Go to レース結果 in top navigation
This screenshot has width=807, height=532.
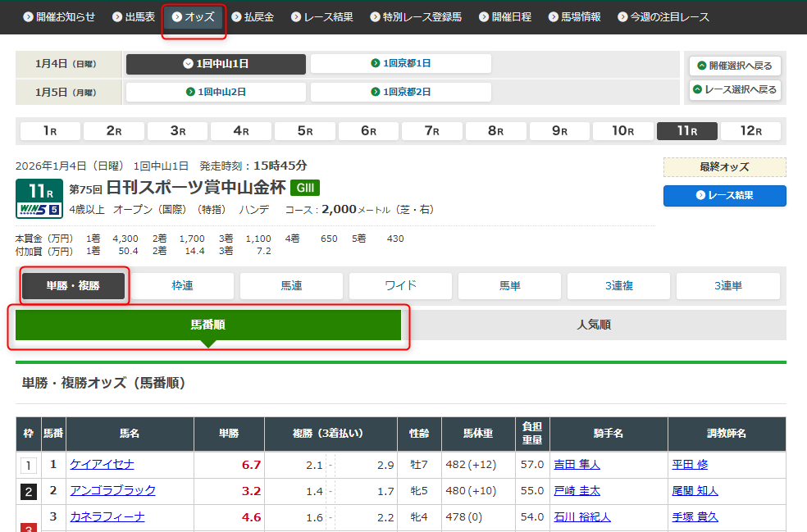321,17
